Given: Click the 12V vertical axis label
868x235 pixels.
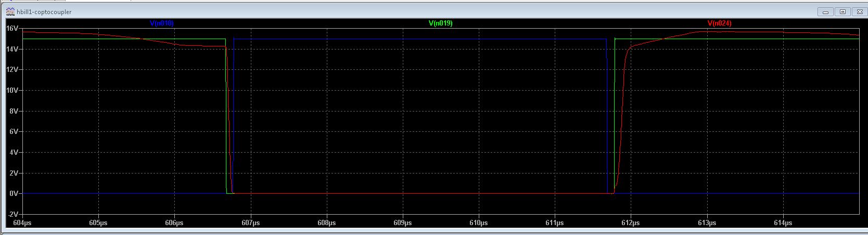Looking at the screenshot, I should [12, 69].
